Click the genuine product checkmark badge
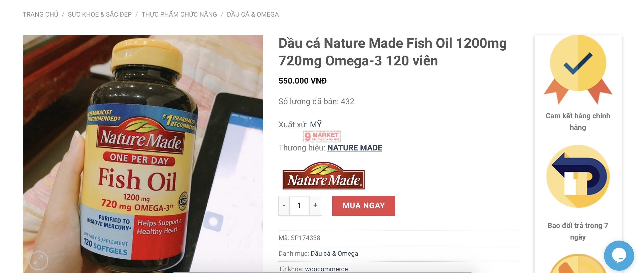 (x=578, y=70)
